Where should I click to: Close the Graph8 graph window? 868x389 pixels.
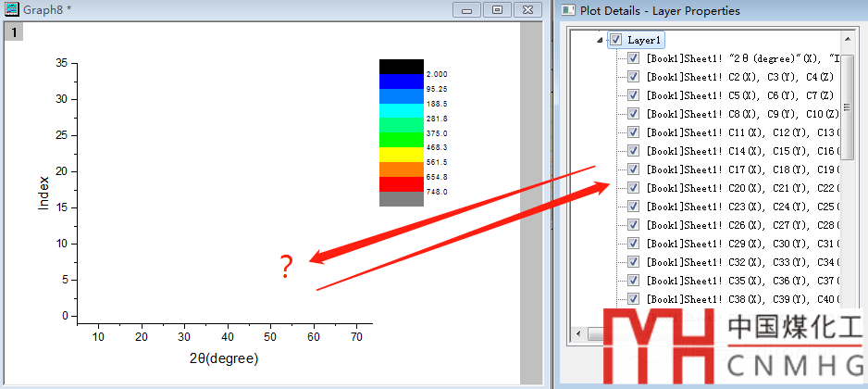point(527,9)
